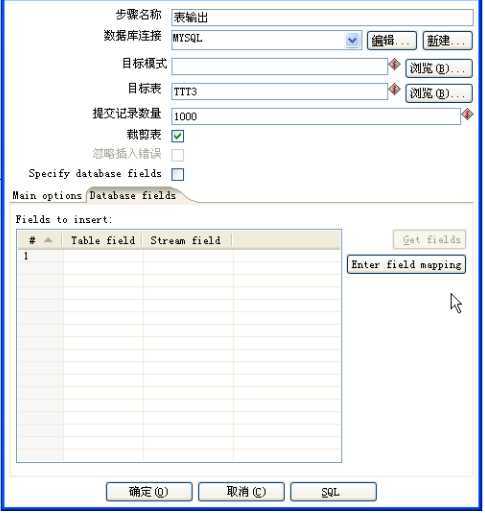Image resolution: width=485 pixels, height=513 pixels.
Task: Click variable diamond icon beside 目标模式 field
Action: pyautogui.click(x=395, y=64)
